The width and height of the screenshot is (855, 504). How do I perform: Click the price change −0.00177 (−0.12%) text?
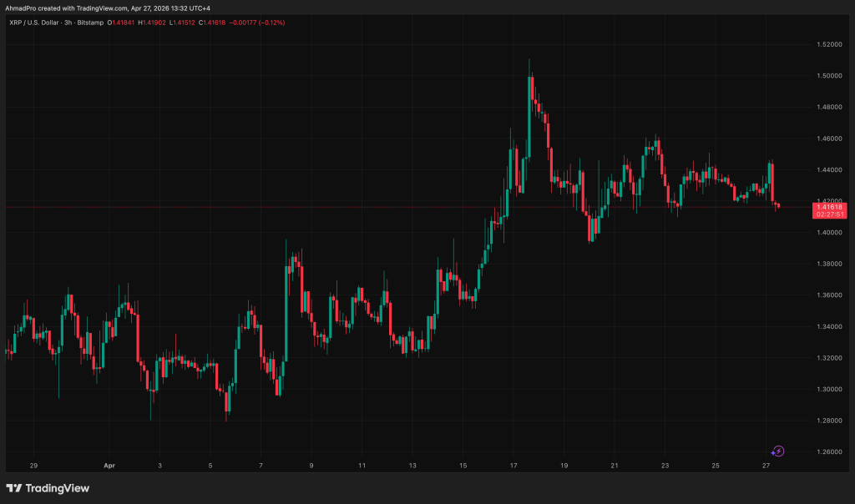pos(258,23)
